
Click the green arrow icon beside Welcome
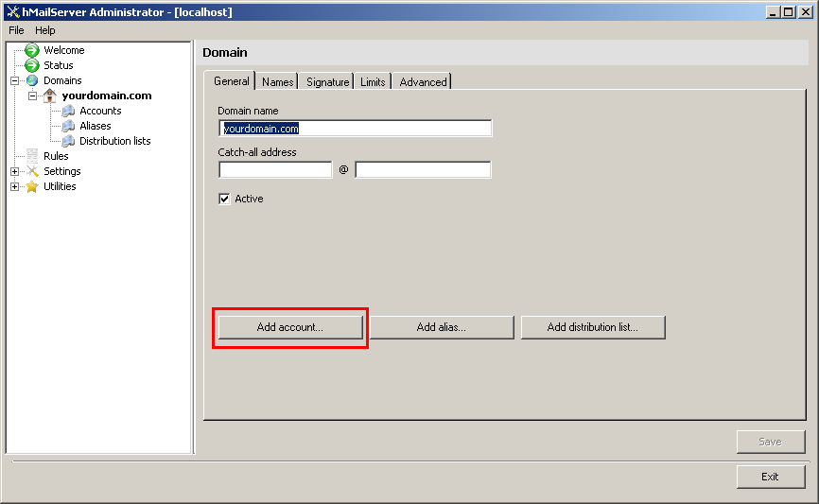click(32, 50)
